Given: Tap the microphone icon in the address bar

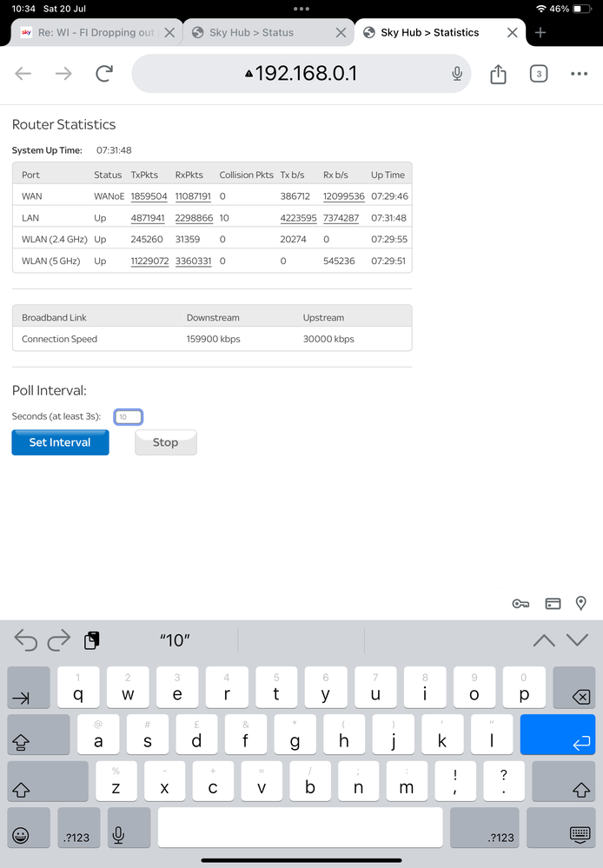Looking at the screenshot, I should point(457,74).
